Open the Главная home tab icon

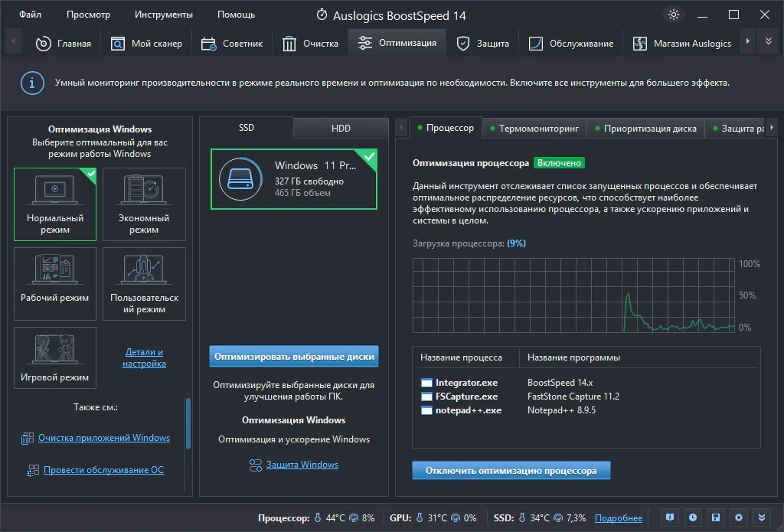point(44,44)
